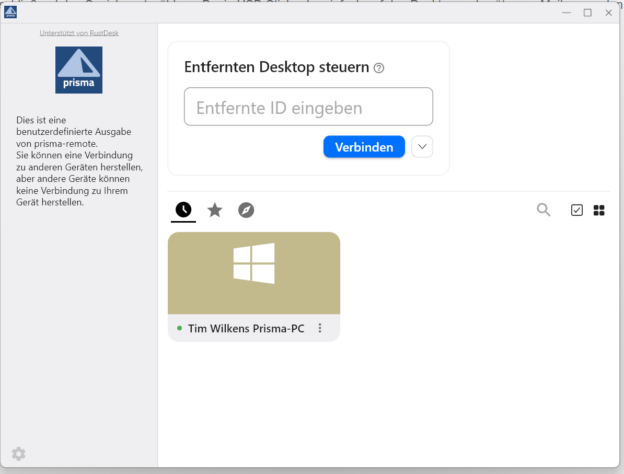
Task: Click the app icon in the title bar
Action: (x=11, y=12)
